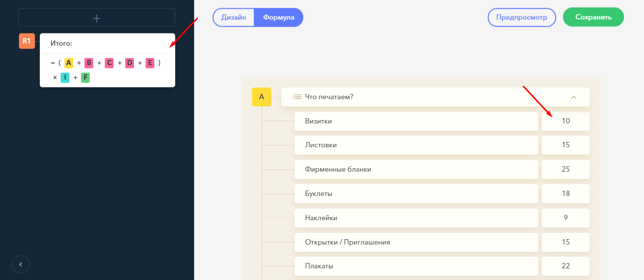The width and height of the screenshot is (644, 280).
Task: Click the yellow A variable in formula
Action: click(x=69, y=63)
